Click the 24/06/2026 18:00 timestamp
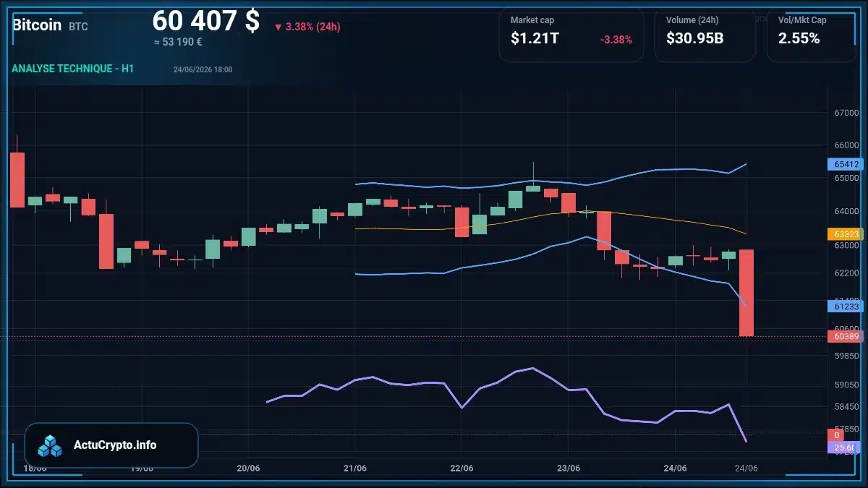 [203, 69]
